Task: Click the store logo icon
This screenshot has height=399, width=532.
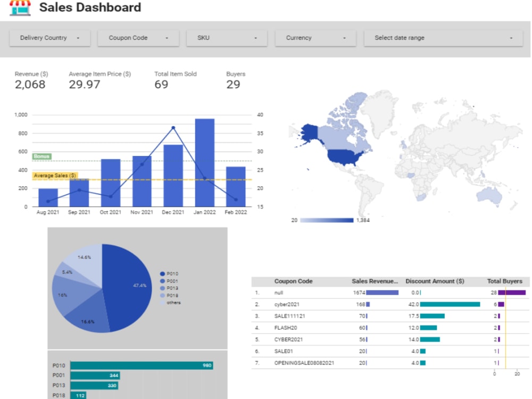Action: tap(20, 7)
